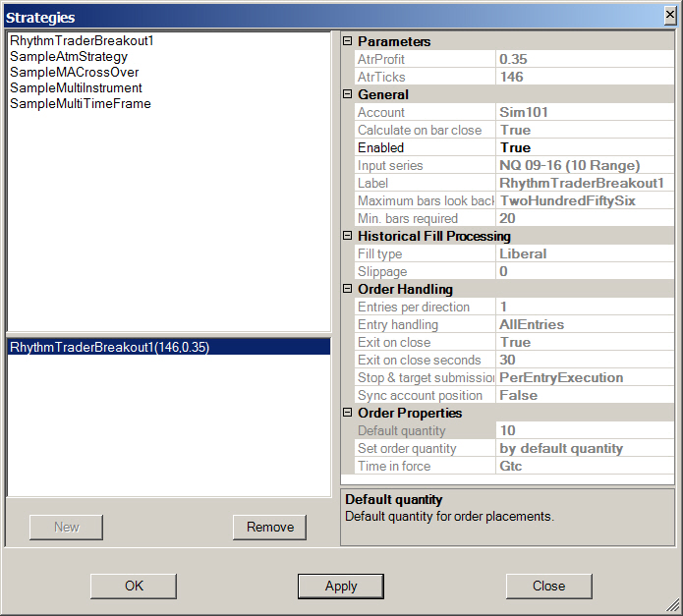Collapse the Order Handling section

[x=347, y=289]
